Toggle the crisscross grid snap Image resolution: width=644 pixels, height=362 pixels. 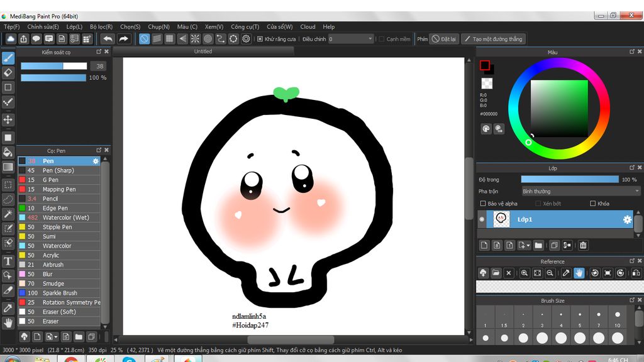170,39
